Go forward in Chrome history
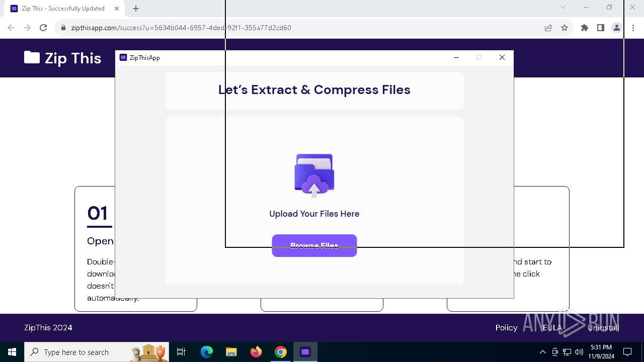This screenshot has width=644, height=362. click(x=27, y=28)
